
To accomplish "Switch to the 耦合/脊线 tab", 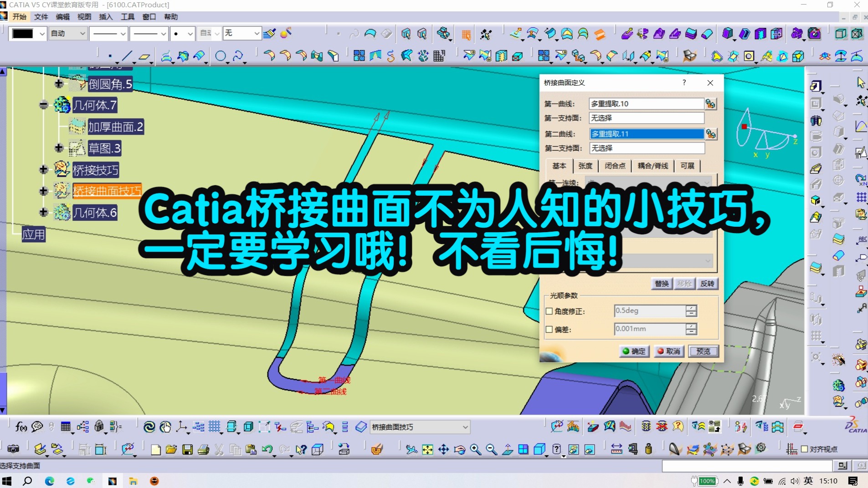I will [653, 166].
